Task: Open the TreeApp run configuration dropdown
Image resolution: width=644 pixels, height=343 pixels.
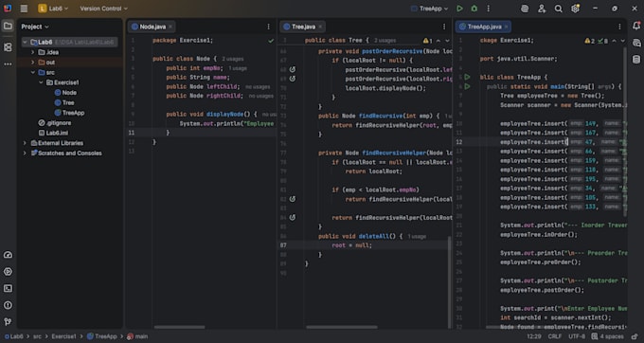Action: click(430, 9)
